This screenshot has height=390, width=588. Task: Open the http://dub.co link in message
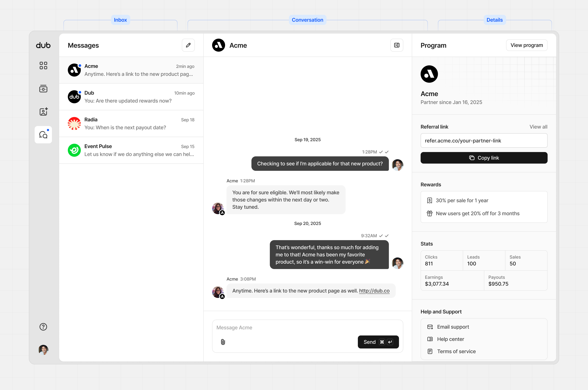point(374,291)
